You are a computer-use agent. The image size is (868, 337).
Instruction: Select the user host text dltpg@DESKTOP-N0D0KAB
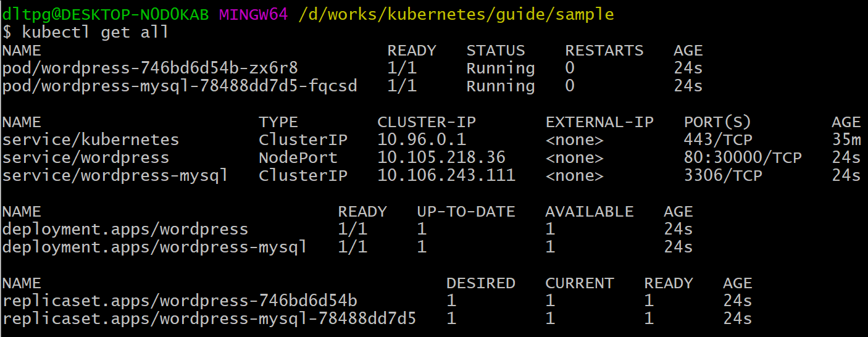click(106, 14)
